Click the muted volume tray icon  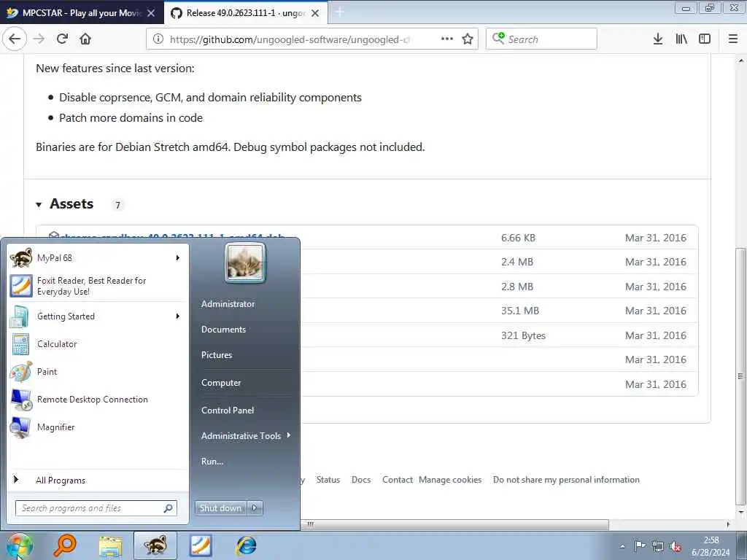pos(676,546)
